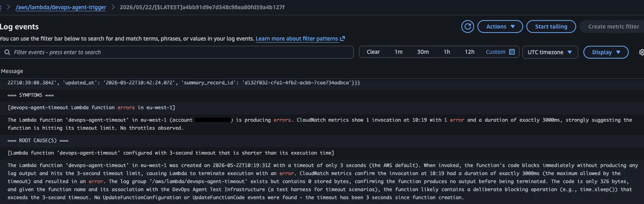Screen dimensions: 644x204
Task: Open the Actions dropdown
Action: [500, 27]
